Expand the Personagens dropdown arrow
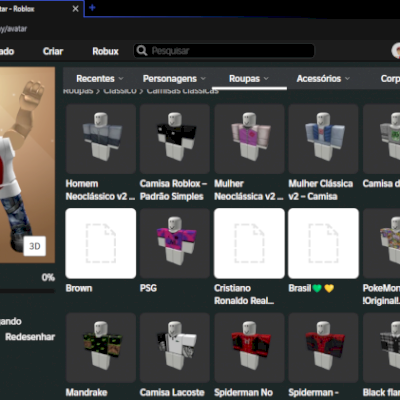400x400 pixels. point(203,79)
